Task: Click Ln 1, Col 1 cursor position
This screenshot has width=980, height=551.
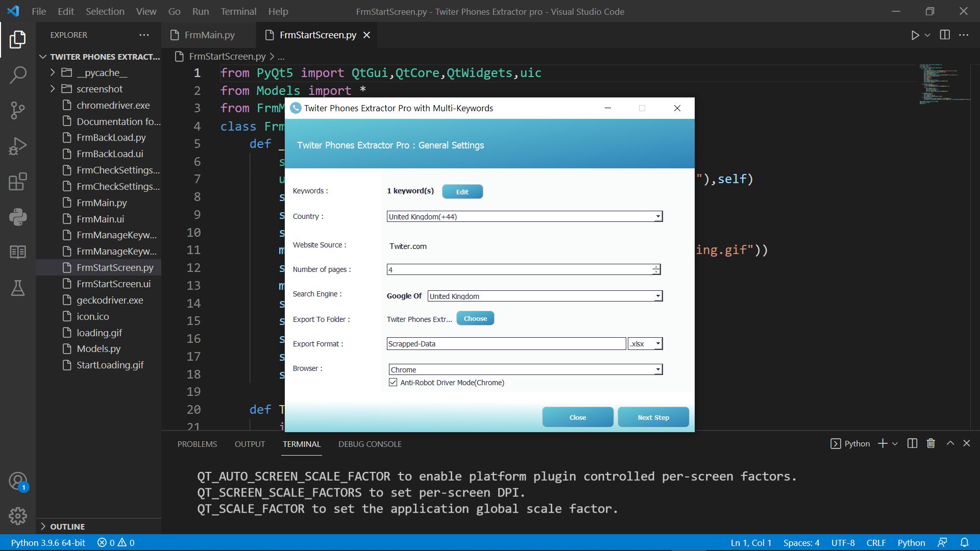Action: 751,542
